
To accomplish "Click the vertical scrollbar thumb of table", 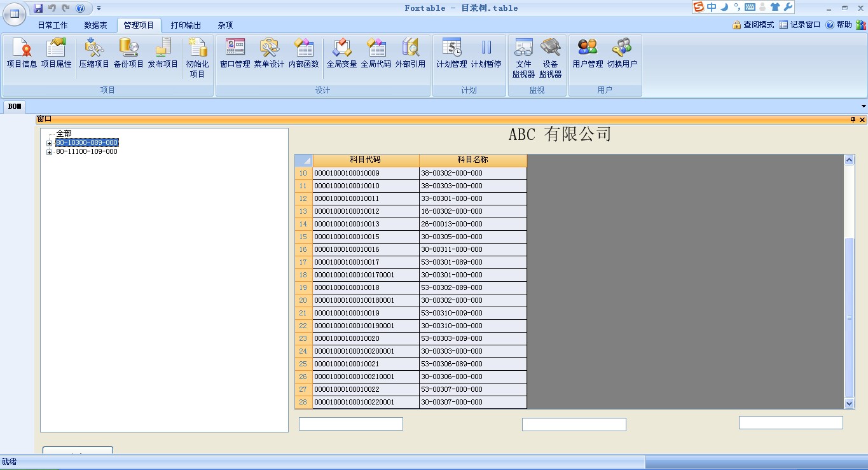I will [x=850, y=318].
